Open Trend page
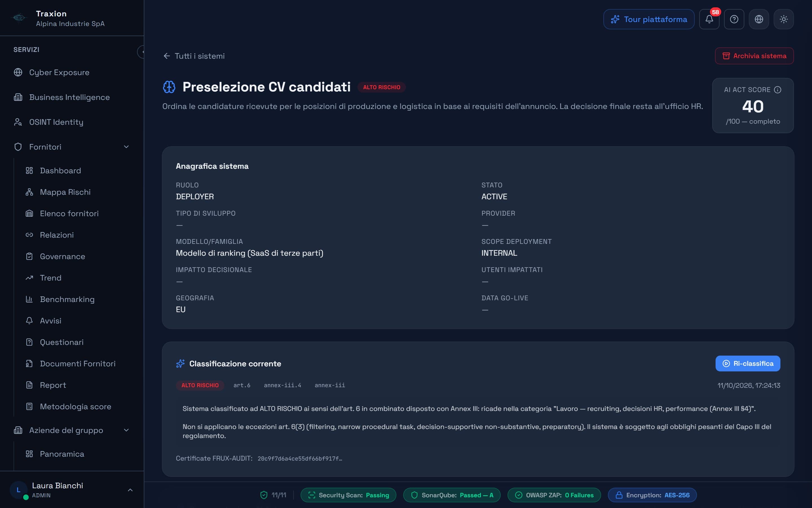The image size is (812, 508). pyautogui.click(x=77, y=278)
